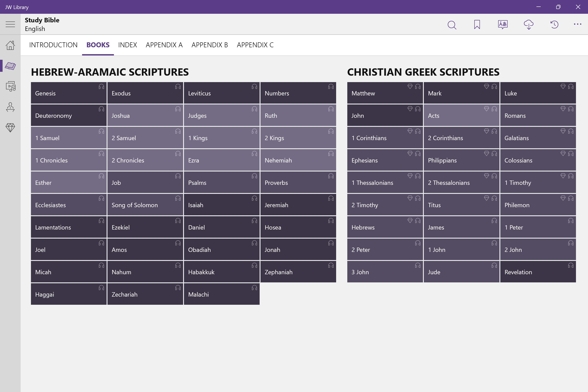Open the Languages icon

[503, 24]
